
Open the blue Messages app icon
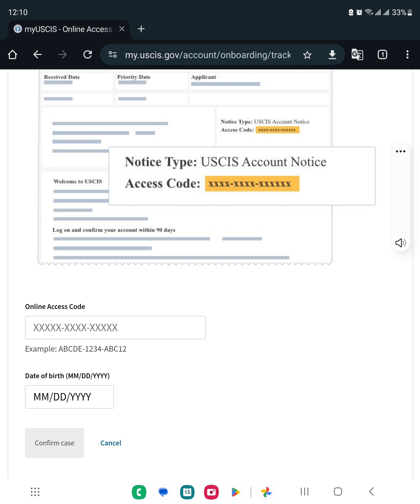pos(163,492)
